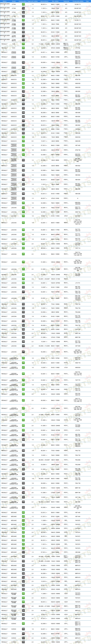Select engine code cell '5AM 400'
This screenshot has width=91, height=644.
pyautogui.click(x=78, y=141)
